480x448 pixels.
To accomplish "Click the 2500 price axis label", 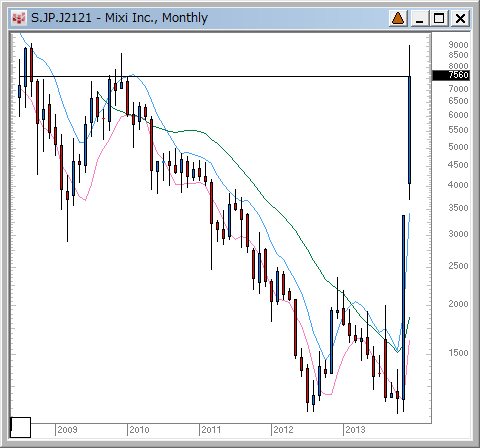I will pos(458,266).
